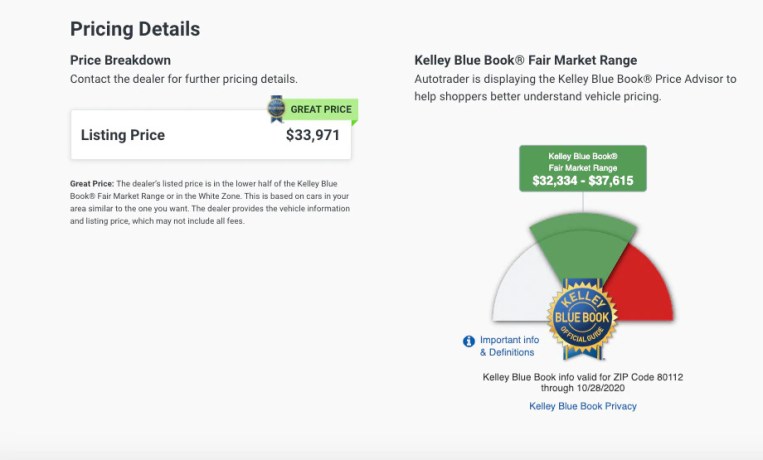Click the Contact the dealer pricing text
The image size is (763, 460).
tap(183, 78)
